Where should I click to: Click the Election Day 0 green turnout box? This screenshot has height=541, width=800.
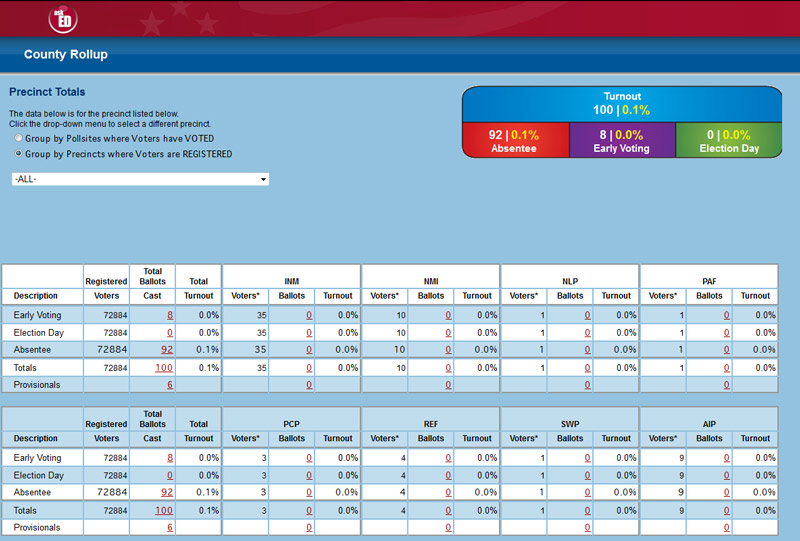729,140
